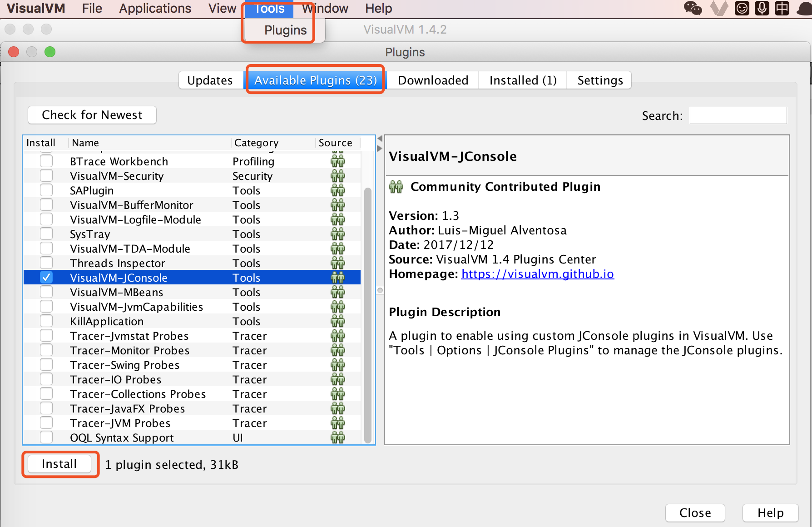Click the Check for Newest button
This screenshot has height=527, width=812.
click(92, 115)
